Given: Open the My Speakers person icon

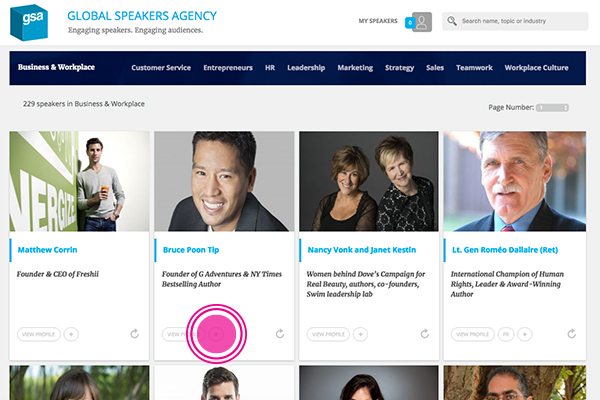Looking at the screenshot, I should click(x=422, y=22).
